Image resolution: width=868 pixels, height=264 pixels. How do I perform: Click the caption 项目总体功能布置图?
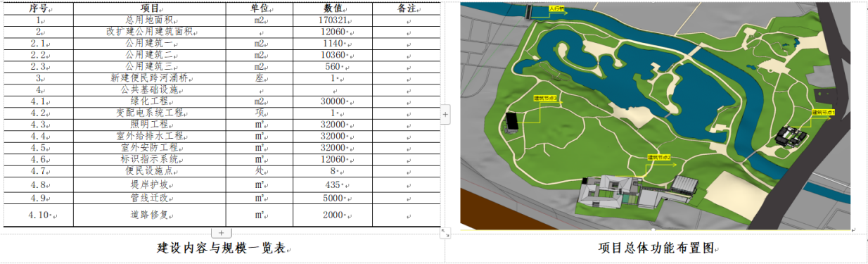point(657,249)
